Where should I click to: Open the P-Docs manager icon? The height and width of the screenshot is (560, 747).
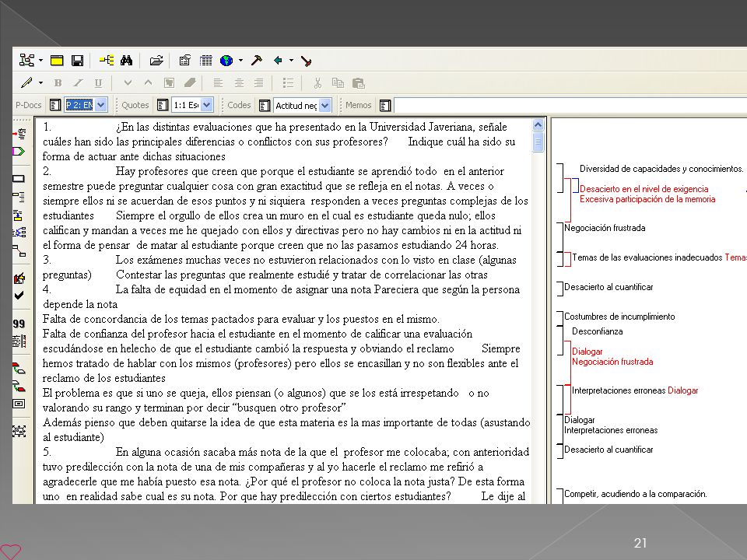point(55,105)
